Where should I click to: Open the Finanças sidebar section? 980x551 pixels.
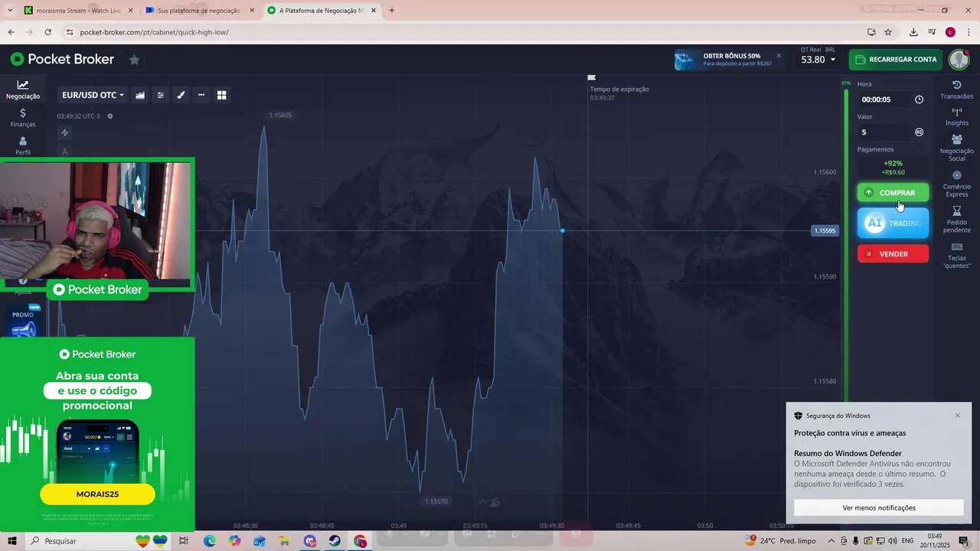(23, 118)
